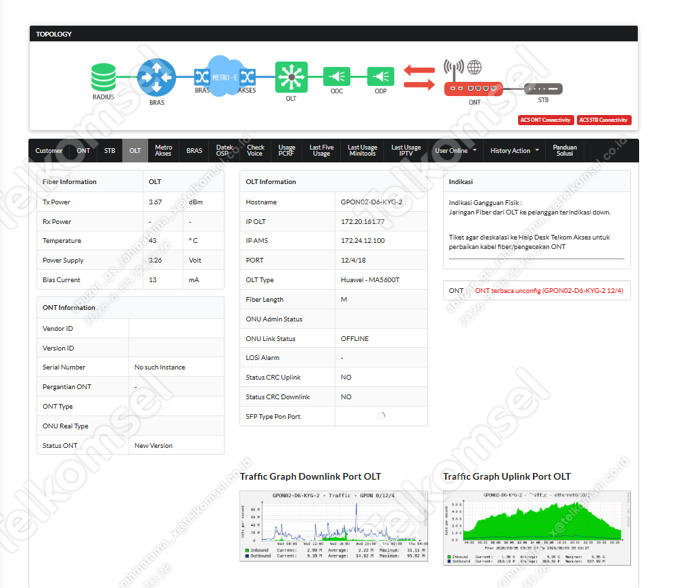Click Traffic Graph Uplink Port OLT heading
The image size is (700, 588).
click(x=507, y=476)
